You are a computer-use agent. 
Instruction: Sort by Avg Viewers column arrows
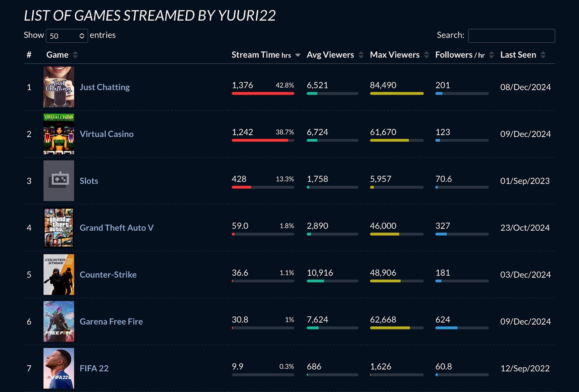coord(361,55)
